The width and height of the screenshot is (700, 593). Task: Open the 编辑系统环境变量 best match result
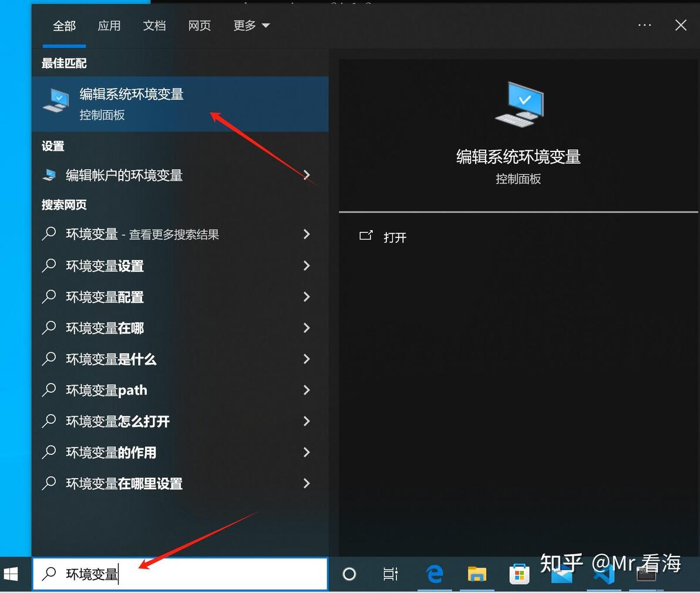point(180,104)
